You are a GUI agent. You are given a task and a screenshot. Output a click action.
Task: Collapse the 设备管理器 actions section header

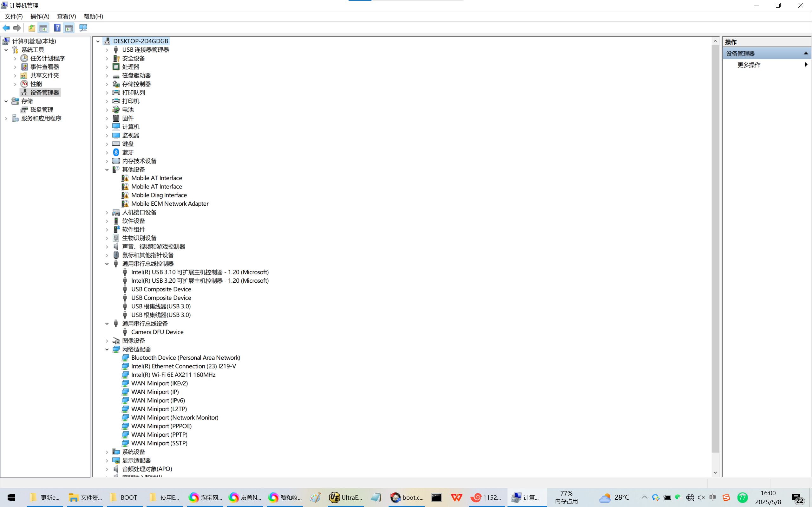pos(806,54)
